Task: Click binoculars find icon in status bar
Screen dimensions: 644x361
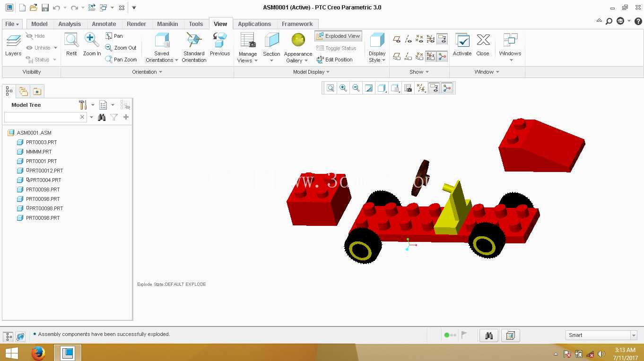Action: 489,335
